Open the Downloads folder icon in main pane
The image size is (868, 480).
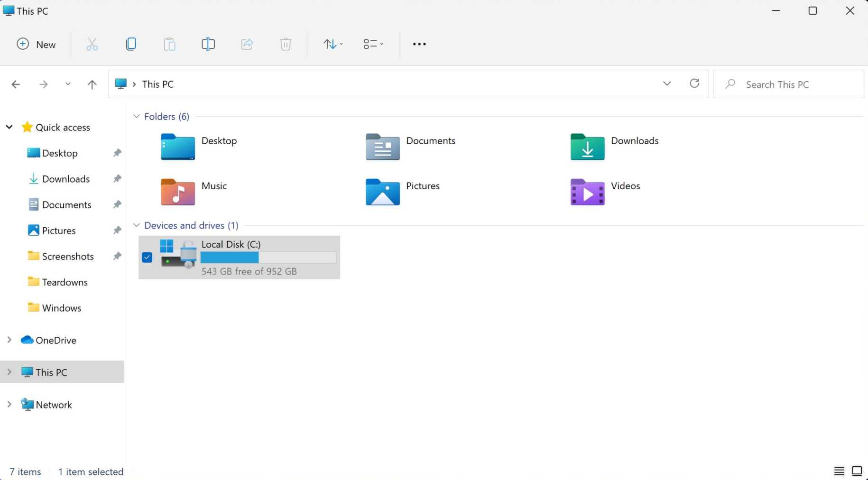click(587, 147)
